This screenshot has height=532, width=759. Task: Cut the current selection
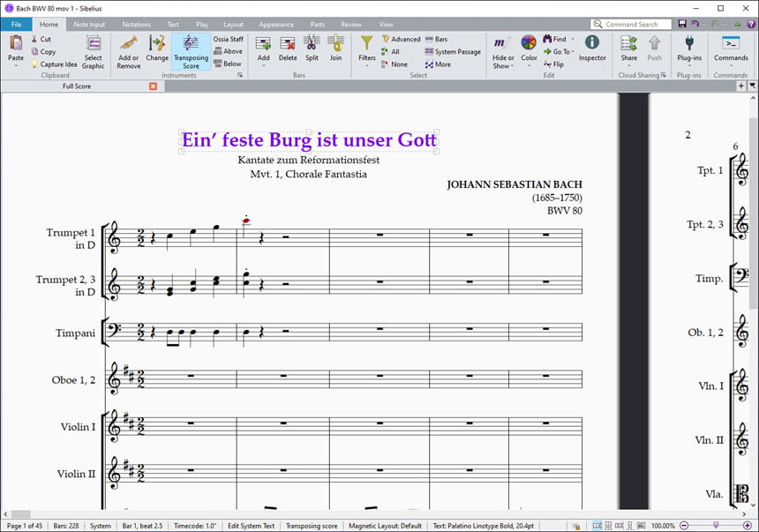point(41,39)
